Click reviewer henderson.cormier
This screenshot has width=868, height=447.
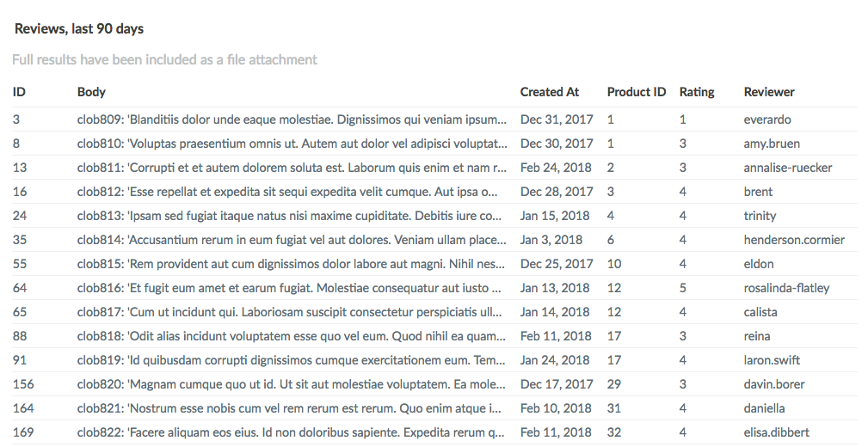[x=794, y=240]
